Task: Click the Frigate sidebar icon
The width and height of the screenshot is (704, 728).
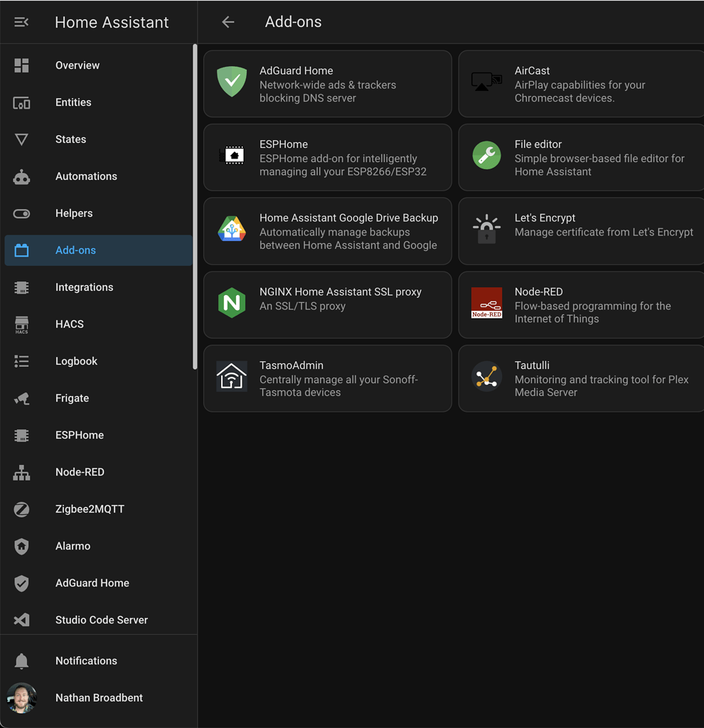Action: (21, 398)
